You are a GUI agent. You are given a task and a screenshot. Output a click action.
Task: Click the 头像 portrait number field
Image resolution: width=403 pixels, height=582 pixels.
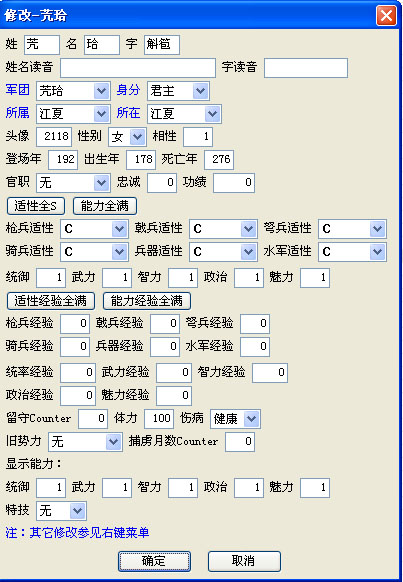54,137
